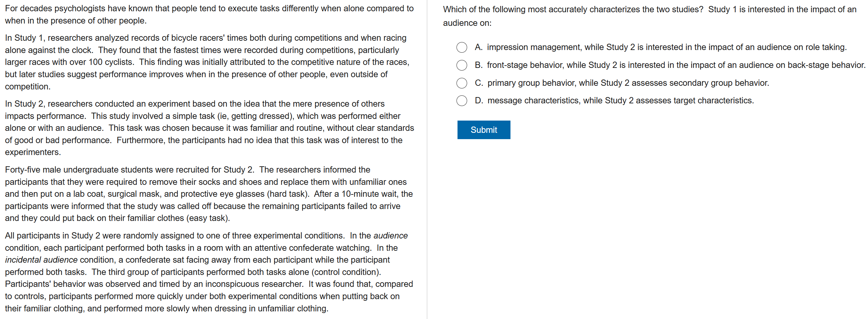
Task: Click the italic phrase 'incidental audience'
Action: (x=41, y=260)
